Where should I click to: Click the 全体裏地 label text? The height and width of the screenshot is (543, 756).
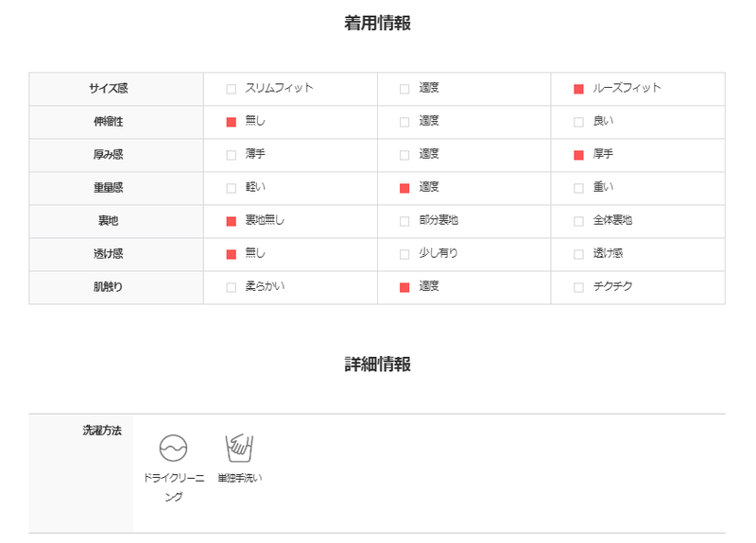(612, 220)
